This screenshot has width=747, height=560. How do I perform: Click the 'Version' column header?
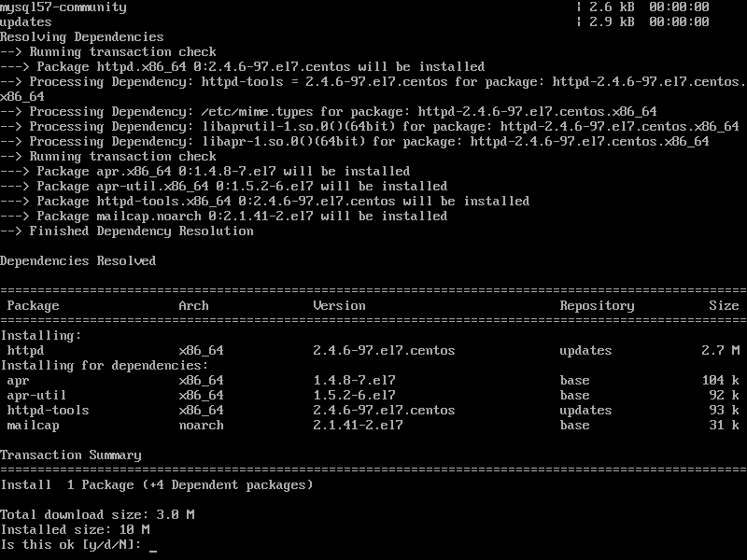pyautogui.click(x=339, y=306)
